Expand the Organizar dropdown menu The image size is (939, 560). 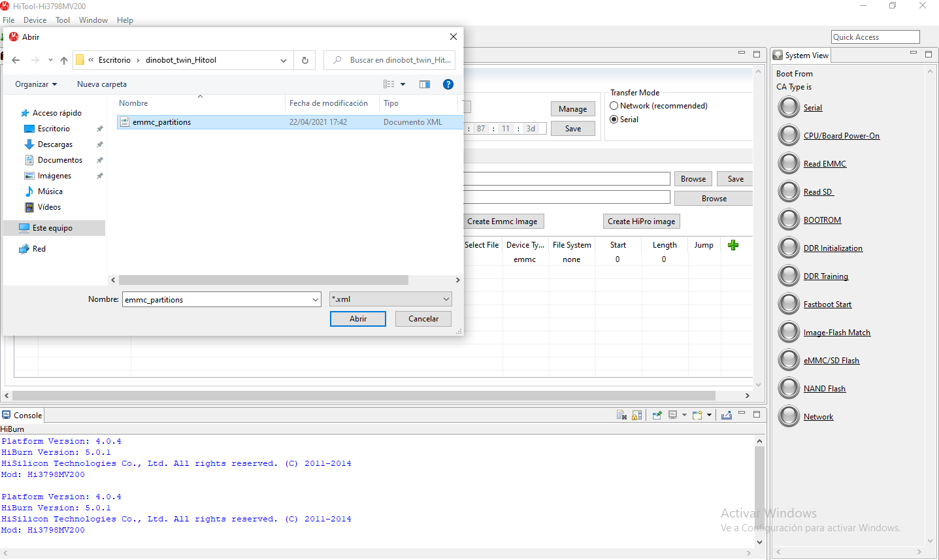pos(36,84)
